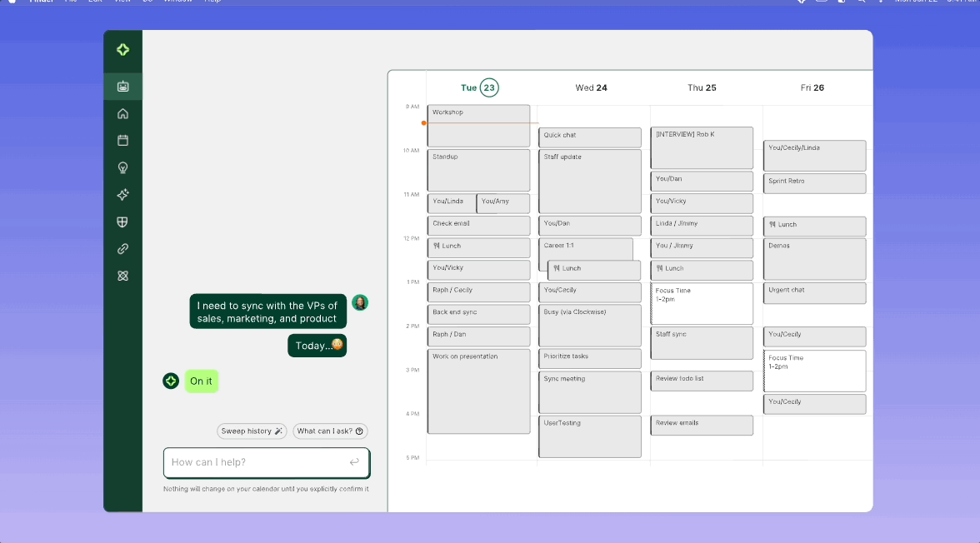Open Thursday's Lunch event
The image size is (980, 543).
pyautogui.click(x=702, y=270)
